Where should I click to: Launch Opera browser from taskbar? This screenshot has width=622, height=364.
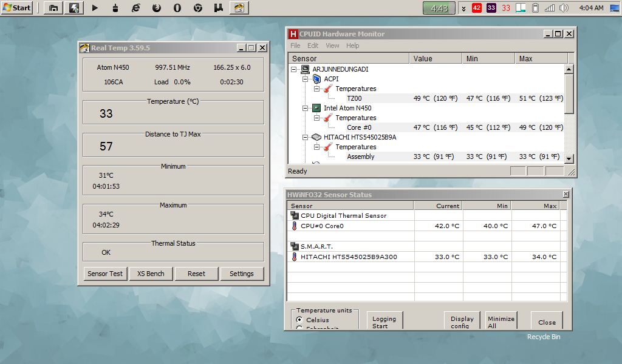(177, 8)
